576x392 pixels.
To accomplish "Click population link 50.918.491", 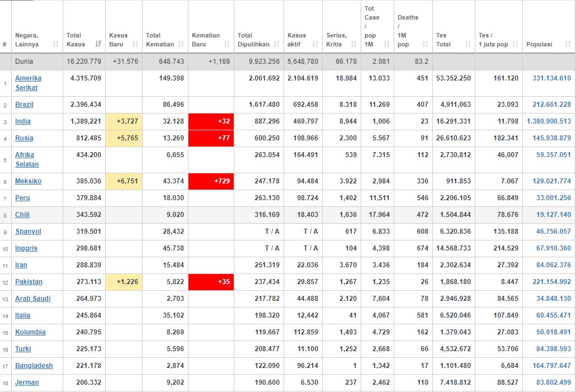I will [x=554, y=332].
